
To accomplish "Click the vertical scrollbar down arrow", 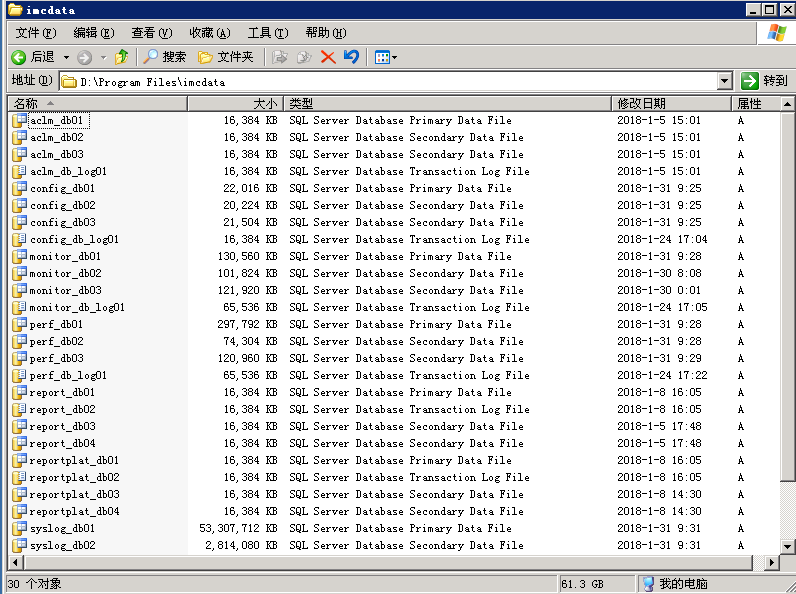I will pyautogui.click(x=787, y=547).
